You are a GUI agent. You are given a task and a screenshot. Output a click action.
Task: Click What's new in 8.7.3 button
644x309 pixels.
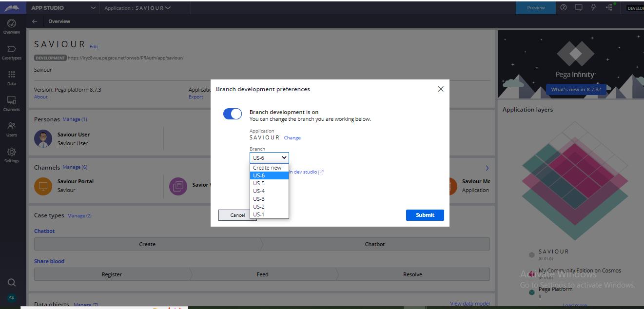pyautogui.click(x=576, y=89)
